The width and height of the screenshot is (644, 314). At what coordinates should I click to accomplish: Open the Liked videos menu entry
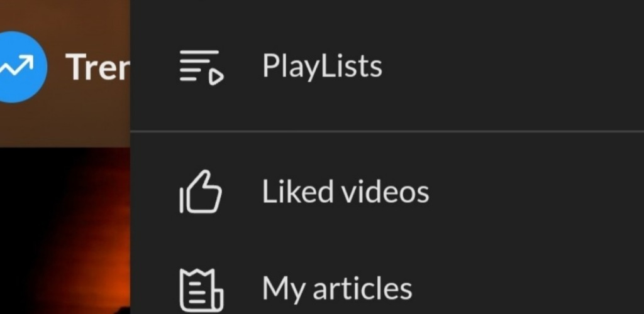[x=387, y=192]
